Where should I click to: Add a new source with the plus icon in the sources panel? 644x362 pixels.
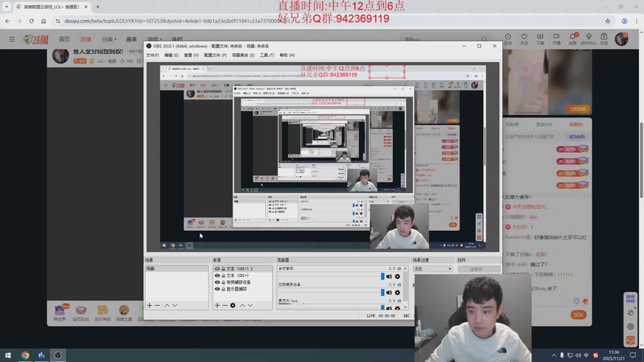point(217,306)
